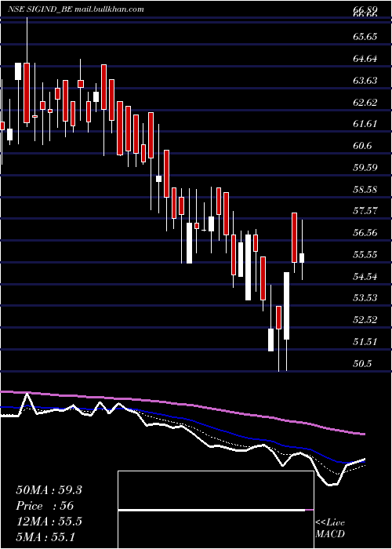The height and width of the screenshot is (549, 392).
Task: Click the pink 50MA line
Action: pyautogui.click(x=182, y=405)
